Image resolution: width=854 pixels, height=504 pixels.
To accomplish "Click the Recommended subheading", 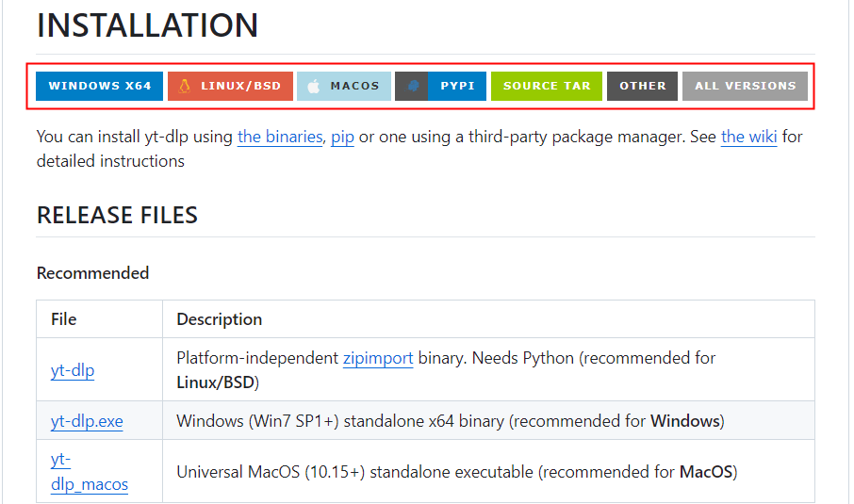I will point(92,273).
